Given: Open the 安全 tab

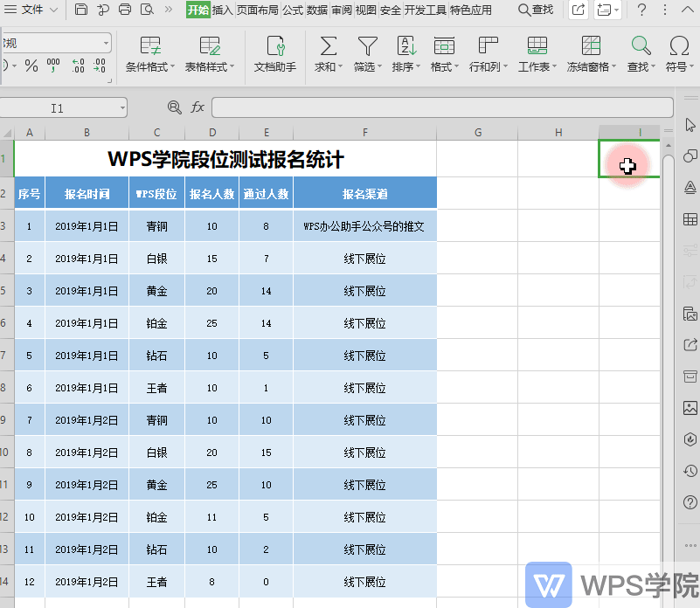Looking at the screenshot, I should 390,10.
